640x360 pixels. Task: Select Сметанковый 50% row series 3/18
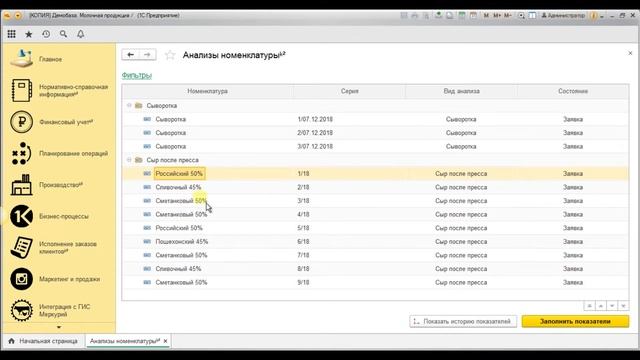pos(375,200)
